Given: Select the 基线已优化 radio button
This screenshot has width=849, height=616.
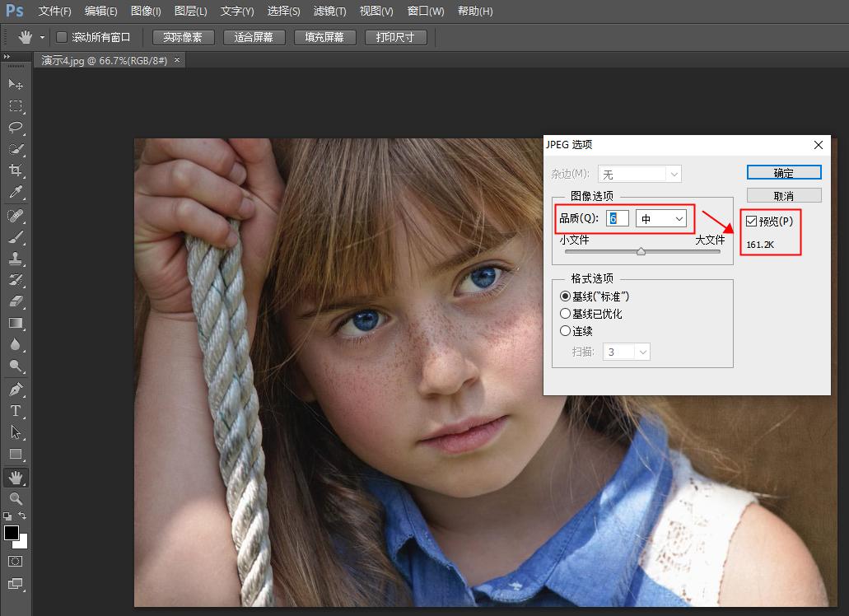Looking at the screenshot, I should (x=566, y=314).
